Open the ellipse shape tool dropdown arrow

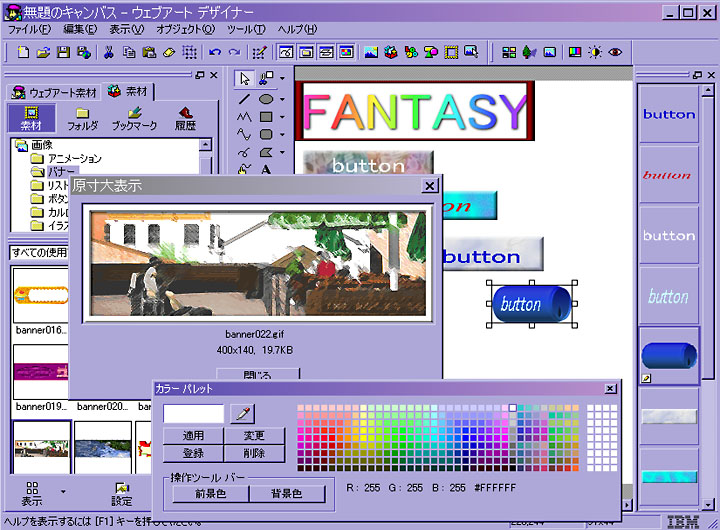click(x=282, y=100)
